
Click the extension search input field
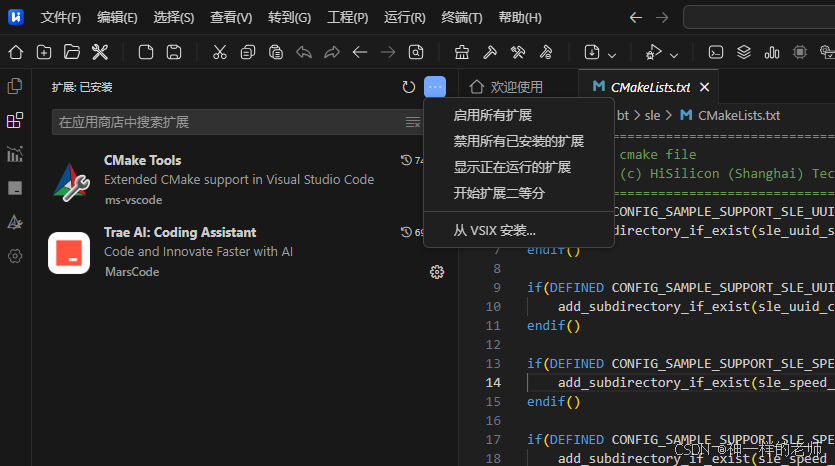click(238, 122)
